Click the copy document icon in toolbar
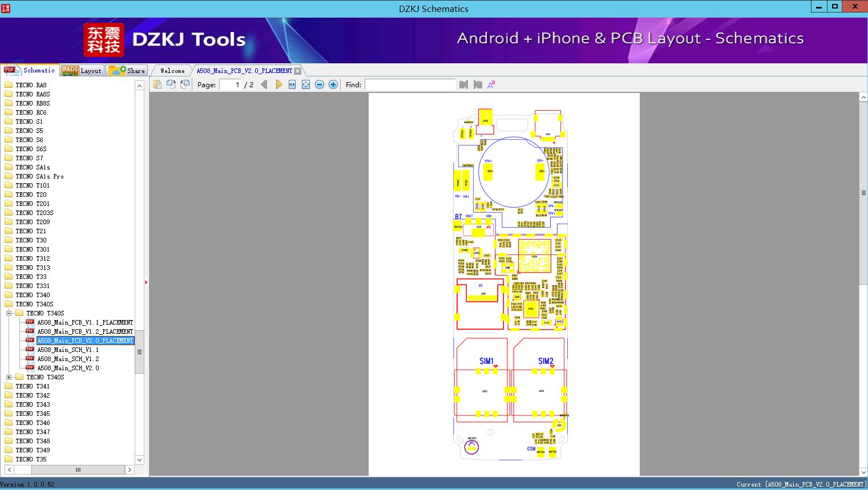 point(158,84)
